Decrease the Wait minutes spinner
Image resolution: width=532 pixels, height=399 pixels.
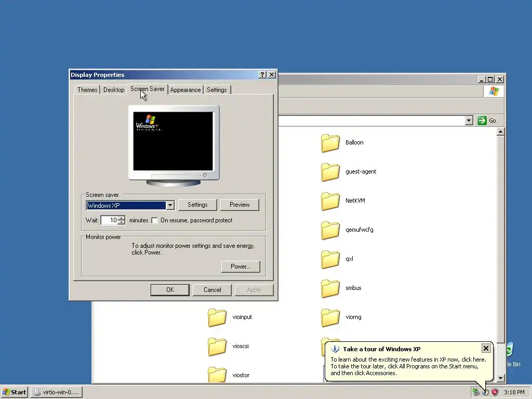tap(122, 222)
